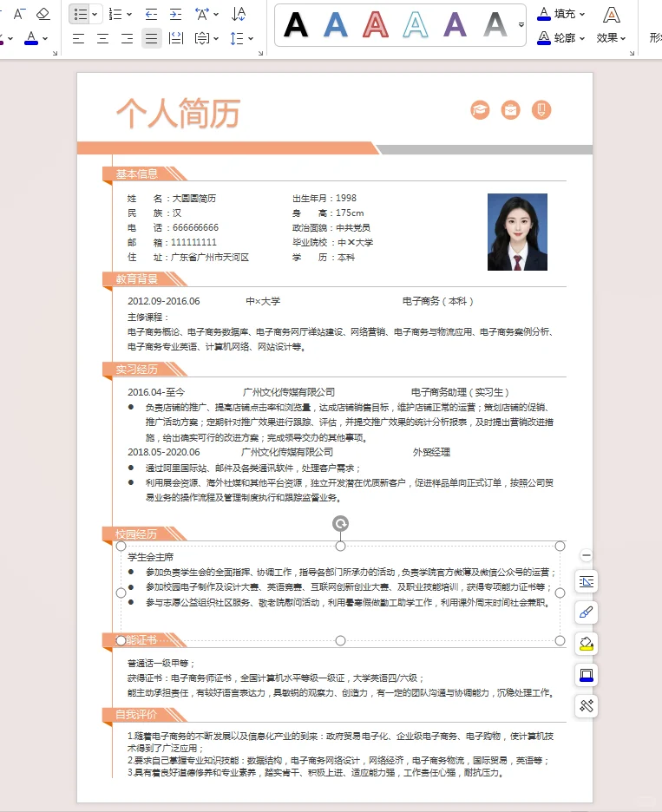Viewport: 662px width, 812px height.
Task: Increase the paragraph indent
Action: tap(175, 14)
